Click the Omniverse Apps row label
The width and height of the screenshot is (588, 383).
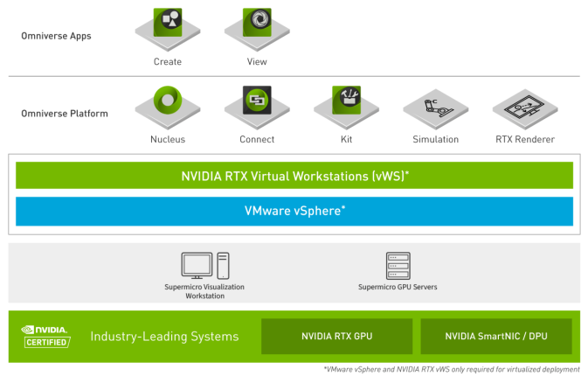(x=56, y=36)
